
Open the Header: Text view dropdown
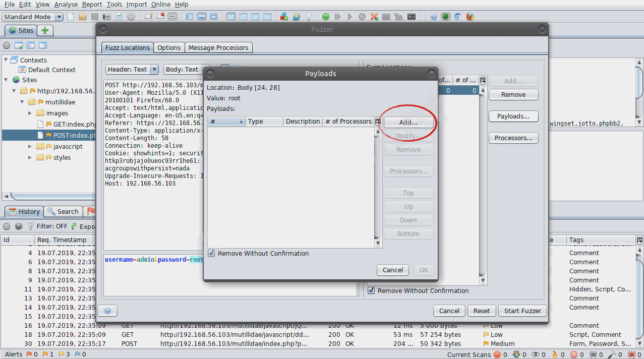click(132, 70)
